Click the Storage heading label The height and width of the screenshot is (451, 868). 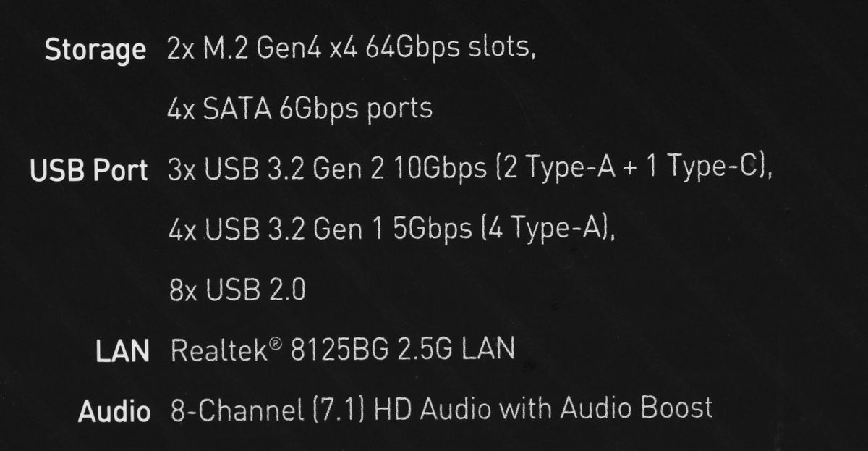95,51
